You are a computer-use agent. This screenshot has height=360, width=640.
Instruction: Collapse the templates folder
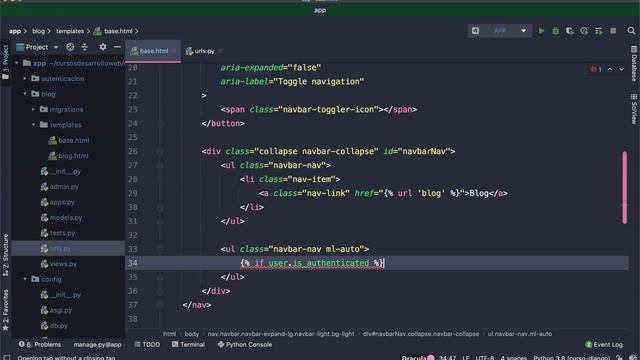pos(33,125)
